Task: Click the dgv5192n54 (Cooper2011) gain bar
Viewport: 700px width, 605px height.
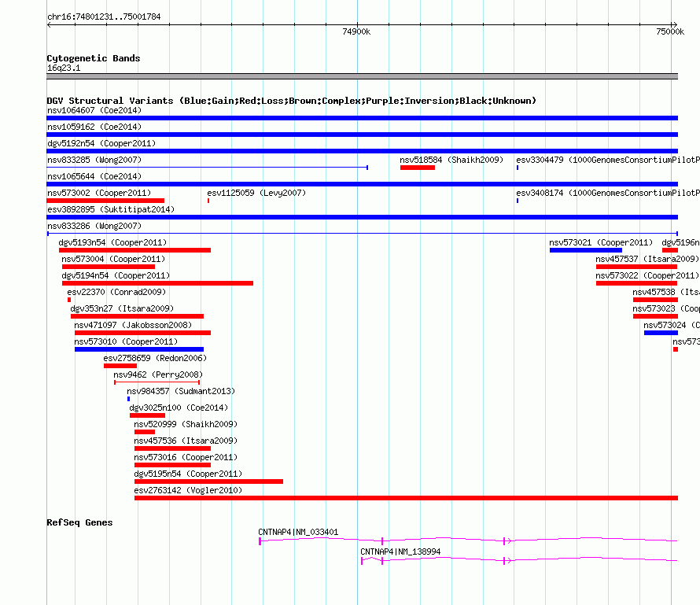Action: point(362,151)
